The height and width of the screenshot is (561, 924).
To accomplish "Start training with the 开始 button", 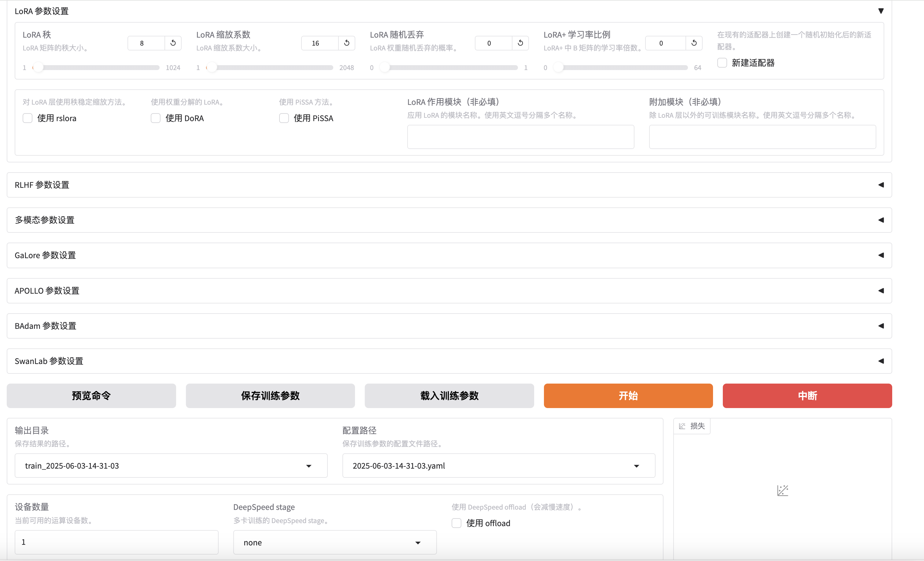I will (628, 396).
